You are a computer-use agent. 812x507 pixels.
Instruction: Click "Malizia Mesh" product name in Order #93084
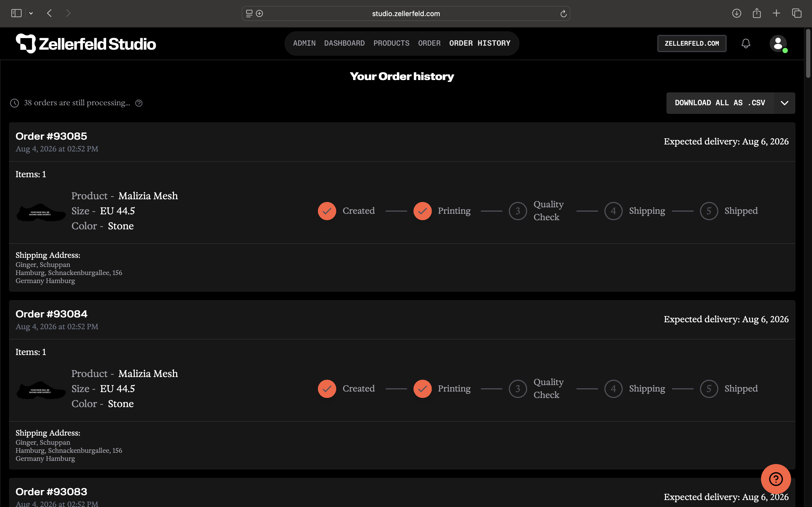tap(148, 374)
